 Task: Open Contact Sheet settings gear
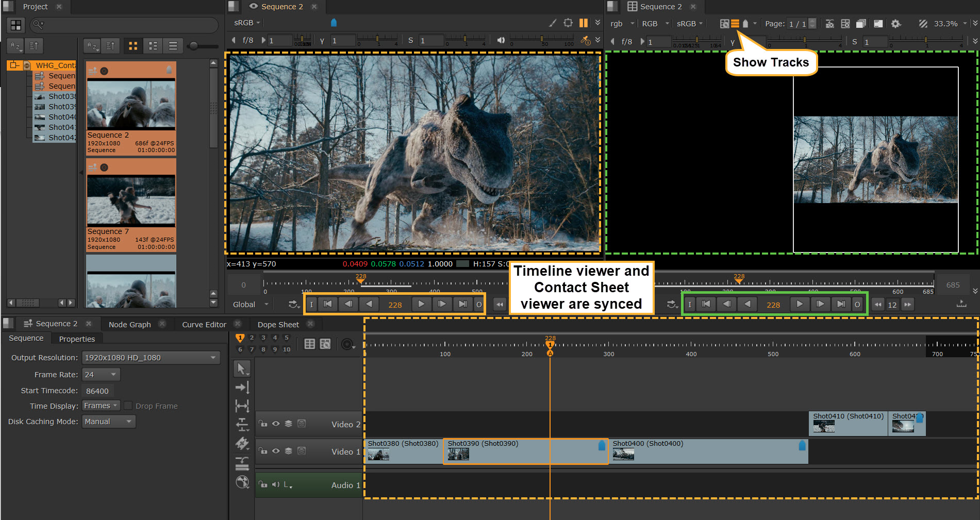pyautogui.click(x=896, y=24)
